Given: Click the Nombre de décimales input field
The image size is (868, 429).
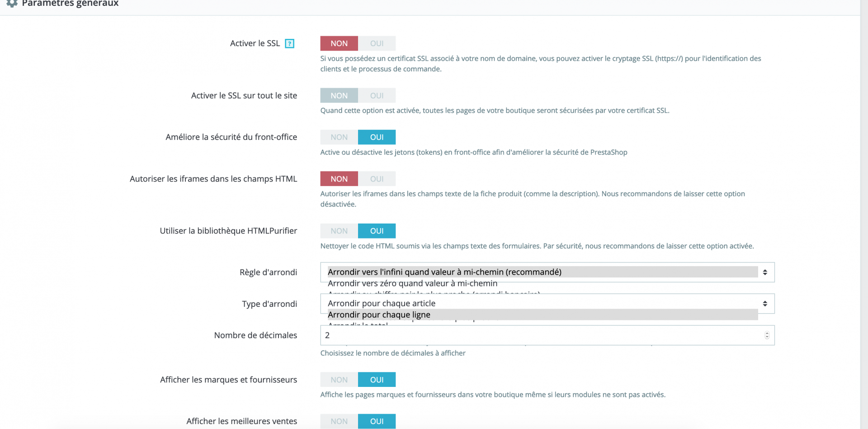Looking at the screenshot, I should 547,335.
